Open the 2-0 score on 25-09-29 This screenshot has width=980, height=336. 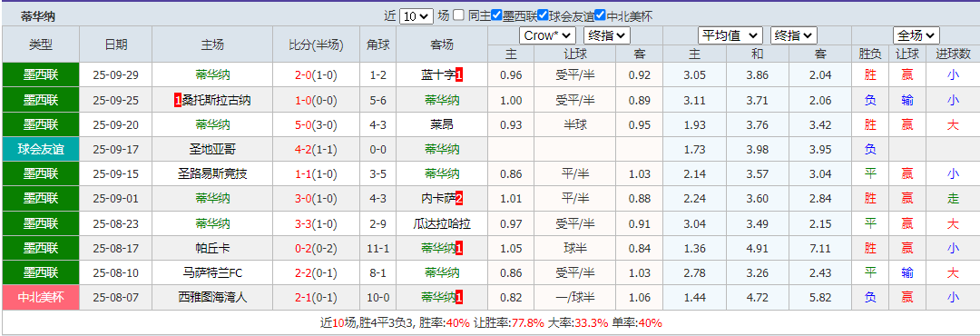[x=304, y=75]
